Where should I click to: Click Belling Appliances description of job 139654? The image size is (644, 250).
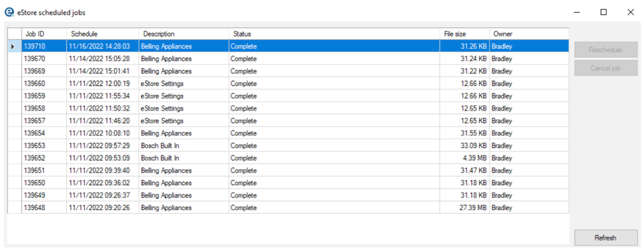[184, 133]
